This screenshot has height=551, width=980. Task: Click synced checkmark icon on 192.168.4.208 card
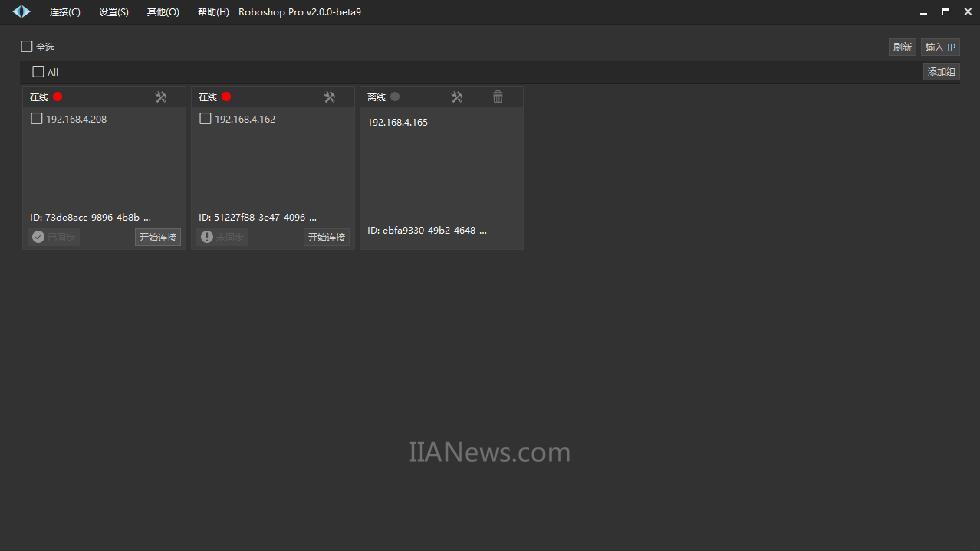[38, 237]
